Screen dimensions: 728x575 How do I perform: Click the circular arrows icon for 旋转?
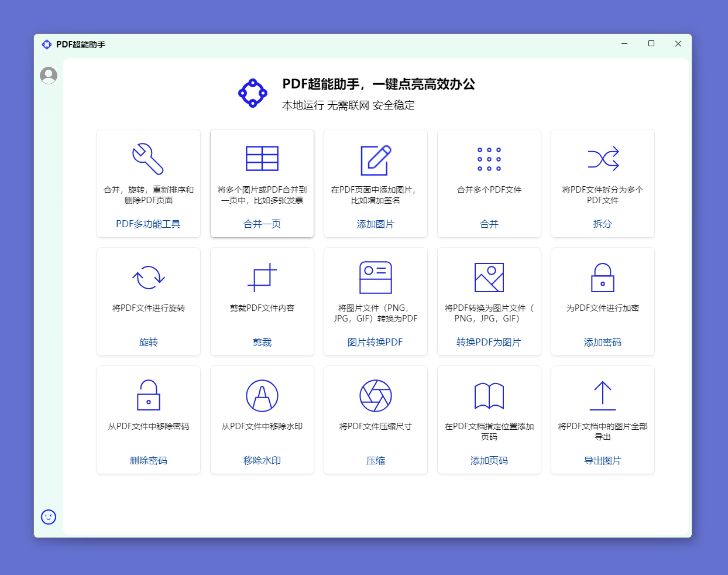(x=149, y=278)
